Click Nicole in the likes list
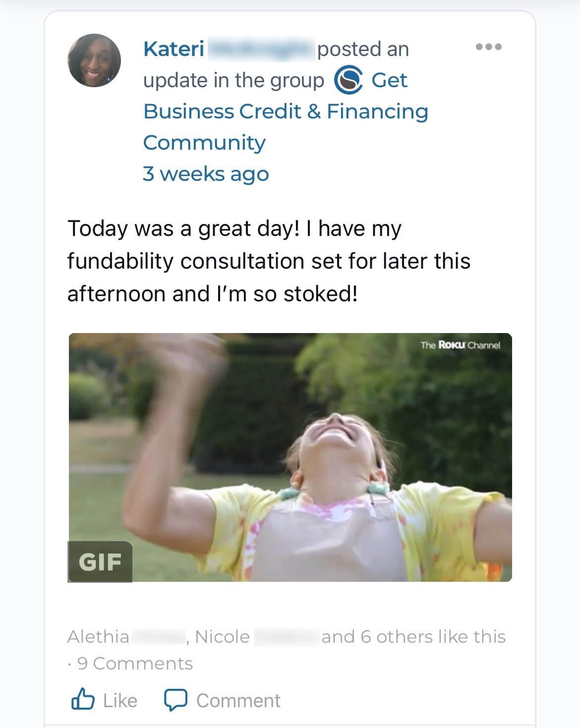 click(222, 636)
